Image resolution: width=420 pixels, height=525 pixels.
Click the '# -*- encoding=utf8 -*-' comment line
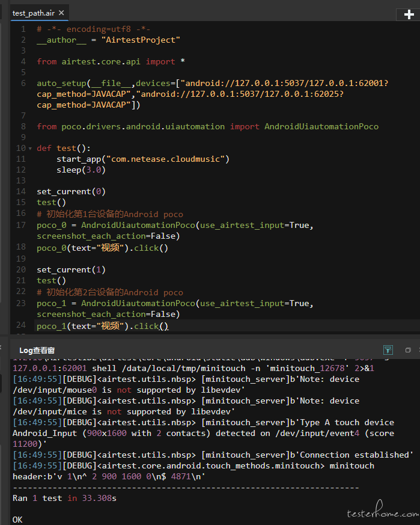pos(93,29)
